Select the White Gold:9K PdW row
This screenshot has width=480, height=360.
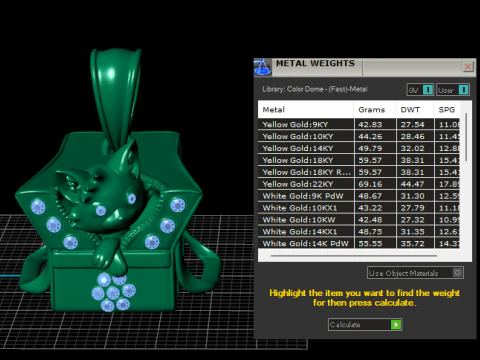(x=359, y=196)
